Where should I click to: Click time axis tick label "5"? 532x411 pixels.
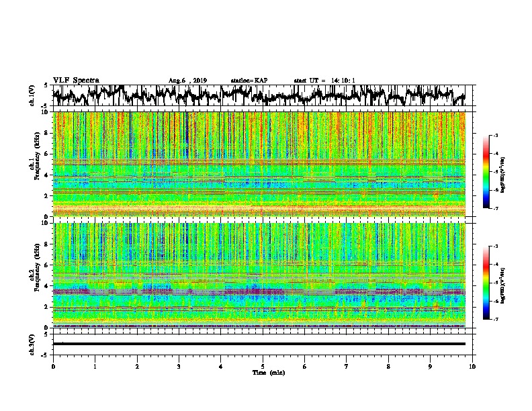(x=263, y=367)
